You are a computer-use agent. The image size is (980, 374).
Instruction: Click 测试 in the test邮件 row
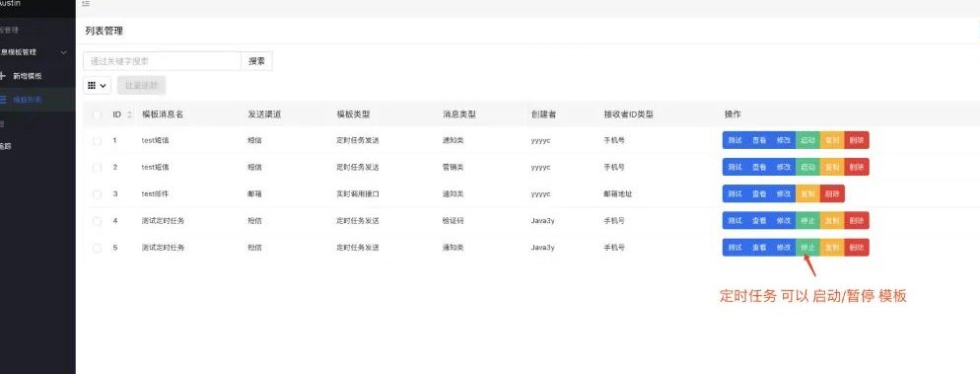pos(735,193)
